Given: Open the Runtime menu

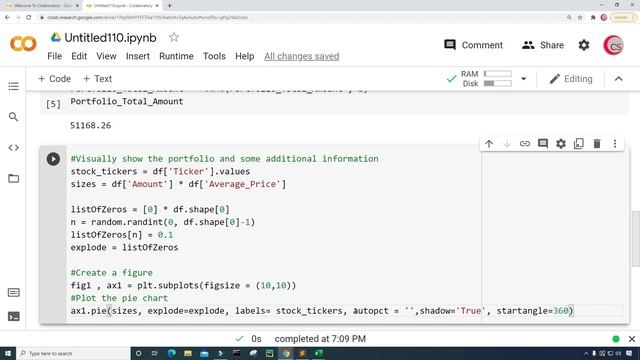Looking at the screenshot, I should [x=176, y=56].
